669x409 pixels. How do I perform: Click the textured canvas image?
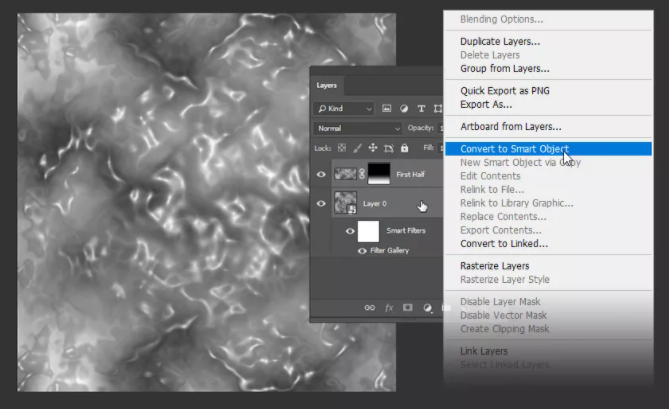coord(207,202)
